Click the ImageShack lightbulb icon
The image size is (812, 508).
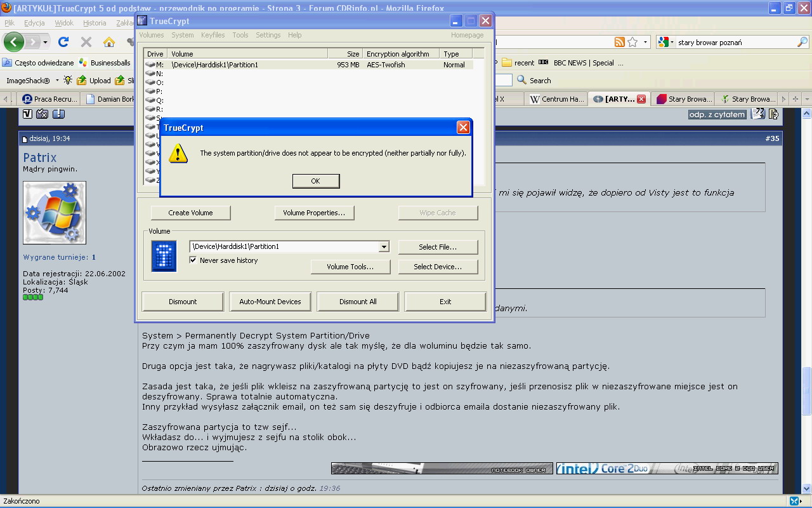tap(68, 81)
